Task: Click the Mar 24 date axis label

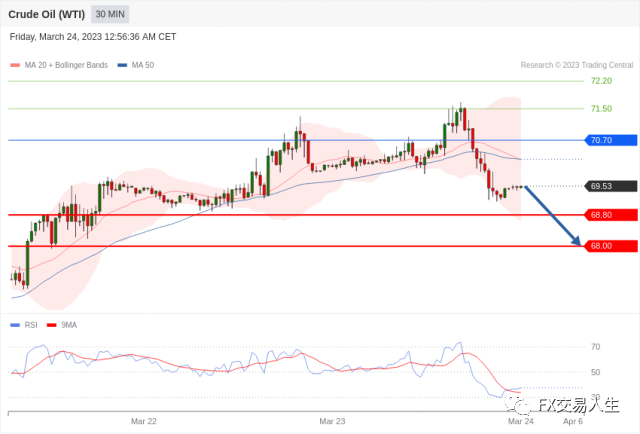Action: click(x=520, y=421)
